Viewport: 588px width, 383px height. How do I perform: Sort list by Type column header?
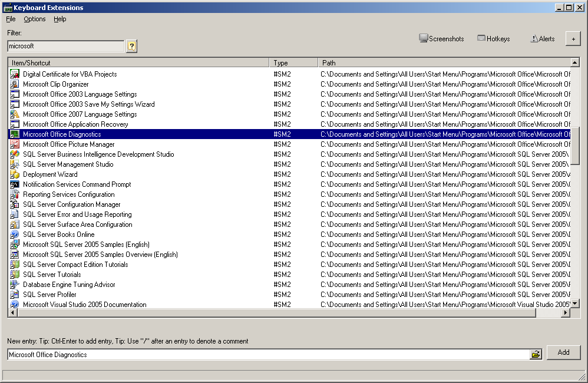point(293,62)
